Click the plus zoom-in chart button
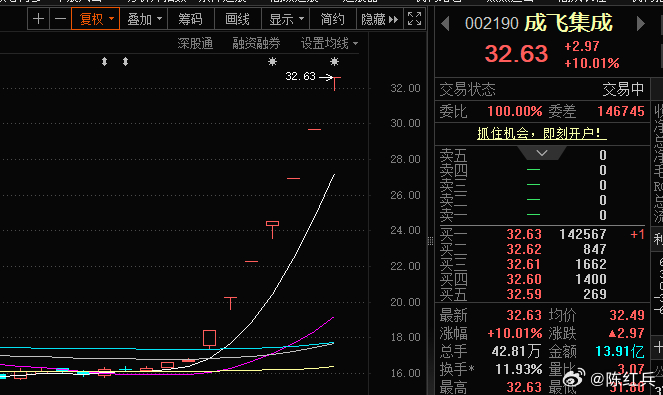663x395 pixels. (x=38, y=19)
